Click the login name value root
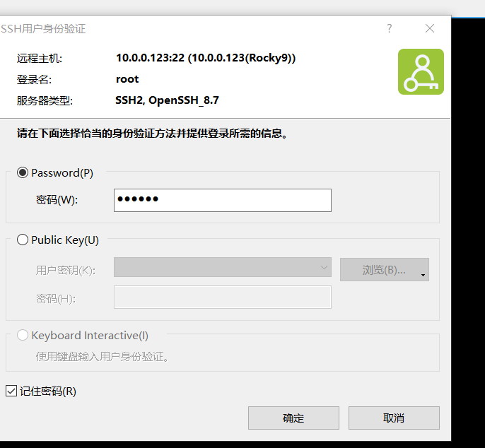Screen dimensions: 485x448 (127, 79)
